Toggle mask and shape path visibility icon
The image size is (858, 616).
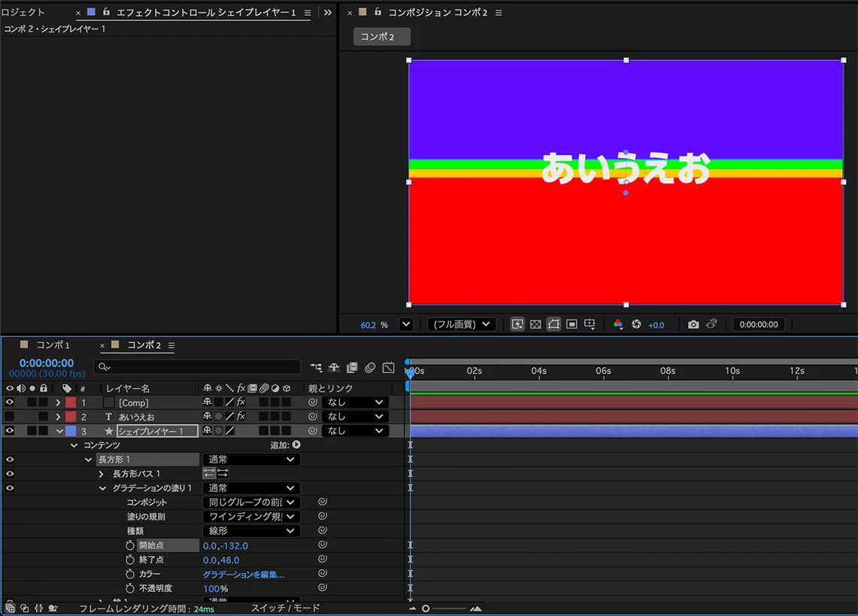click(x=553, y=324)
